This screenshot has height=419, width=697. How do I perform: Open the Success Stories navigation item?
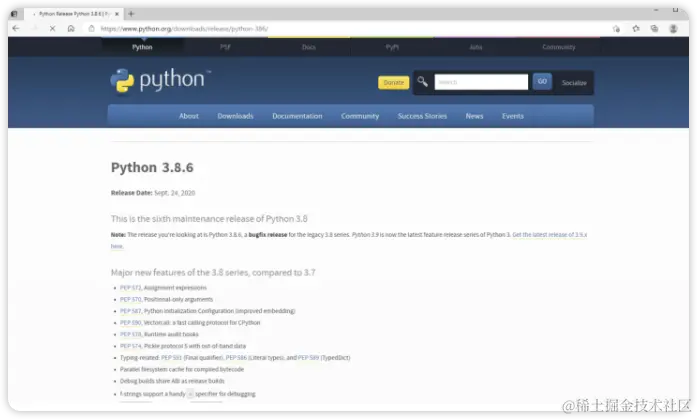point(422,116)
